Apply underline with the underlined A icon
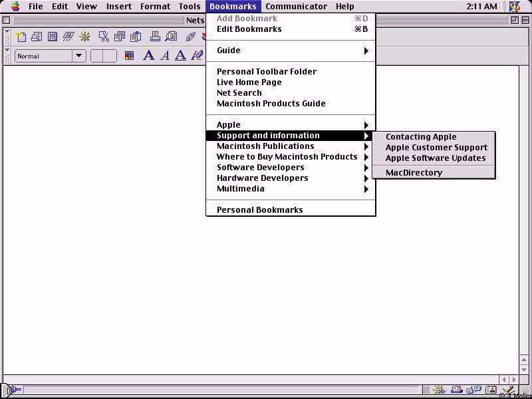 [x=180, y=56]
